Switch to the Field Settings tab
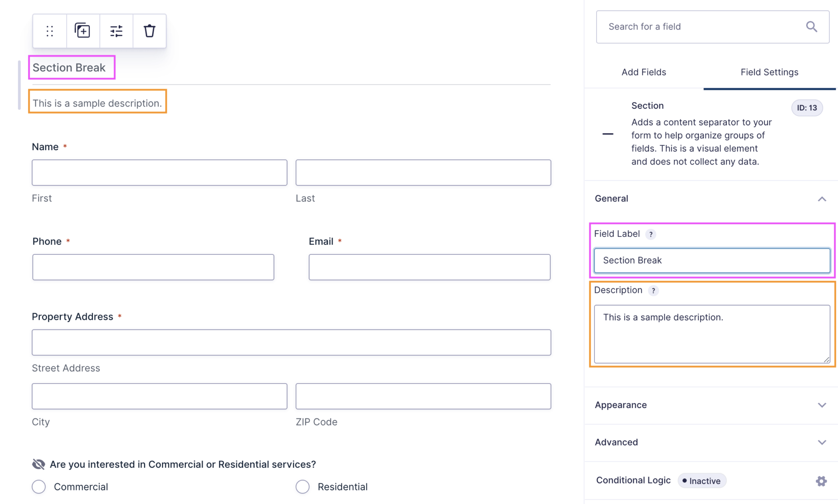Screen dimensions: 838x504 tap(769, 72)
